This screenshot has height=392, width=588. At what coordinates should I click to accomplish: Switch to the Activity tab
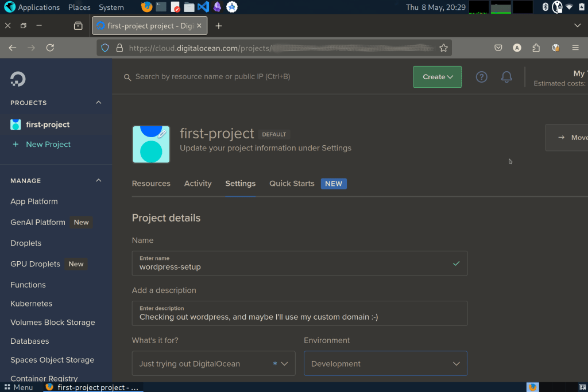[198, 183]
